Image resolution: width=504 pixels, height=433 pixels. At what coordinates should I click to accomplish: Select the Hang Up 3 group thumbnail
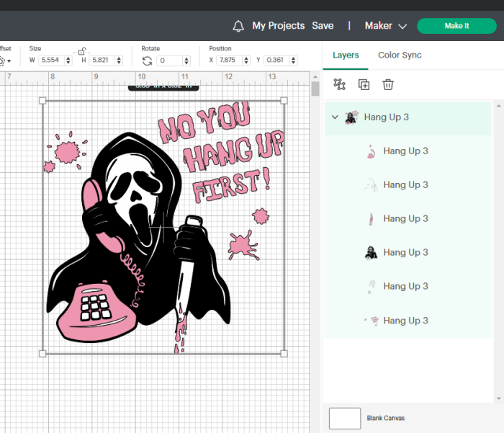click(351, 117)
